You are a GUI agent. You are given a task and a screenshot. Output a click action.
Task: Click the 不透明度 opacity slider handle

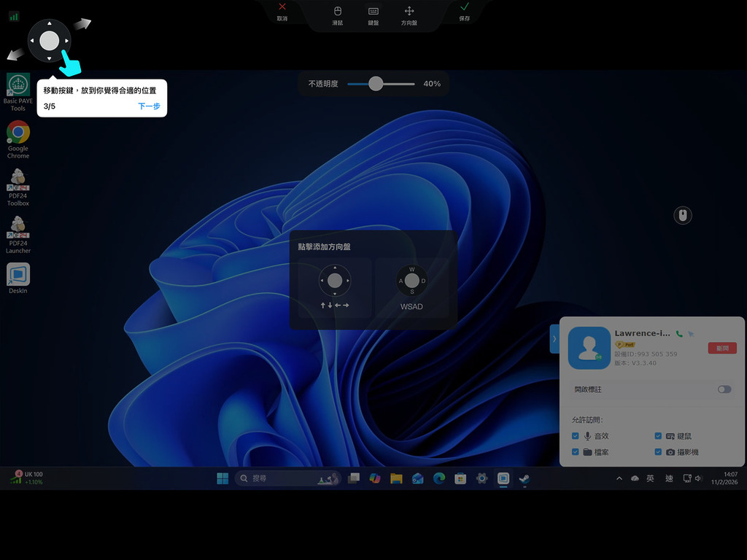point(376,84)
